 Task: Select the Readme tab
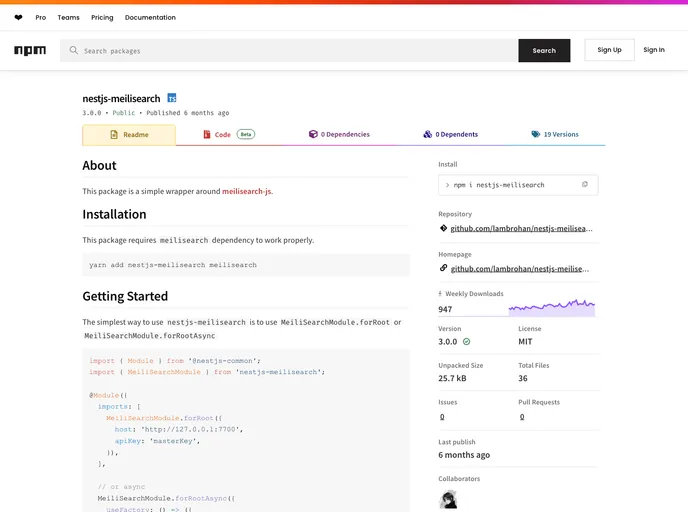[129, 135]
